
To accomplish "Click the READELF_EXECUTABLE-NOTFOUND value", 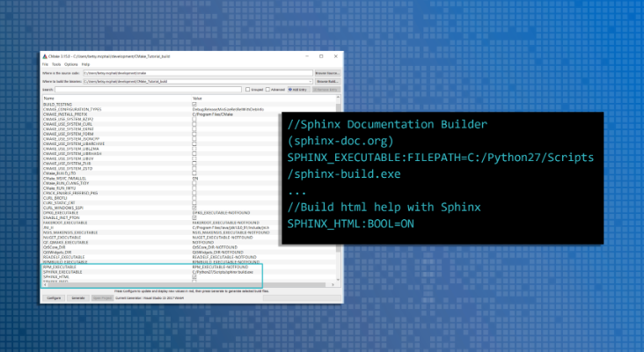I will click(224, 257).
